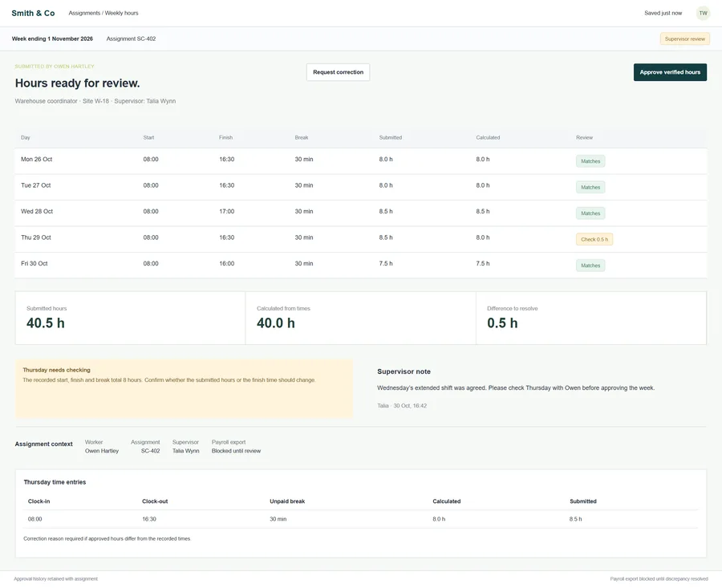Click the Finish column header
722x588 pixels.
225,138
